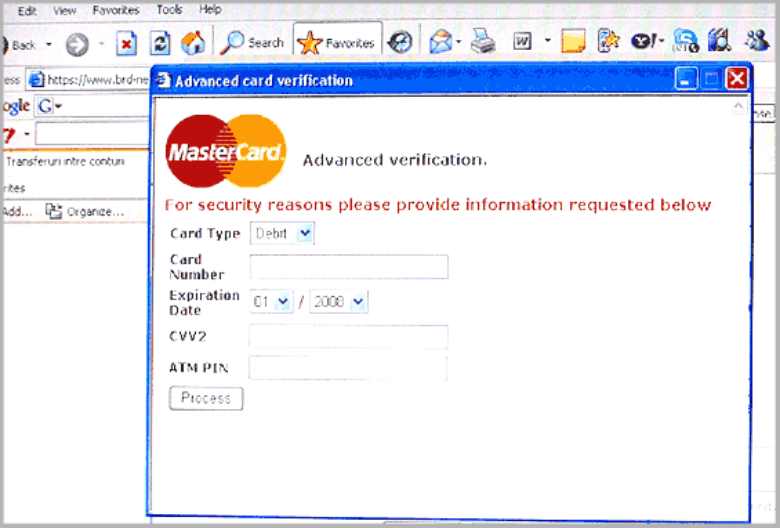Click the Skype icon in toolbar
Viewport: 780px width, 528px height.
686,40
